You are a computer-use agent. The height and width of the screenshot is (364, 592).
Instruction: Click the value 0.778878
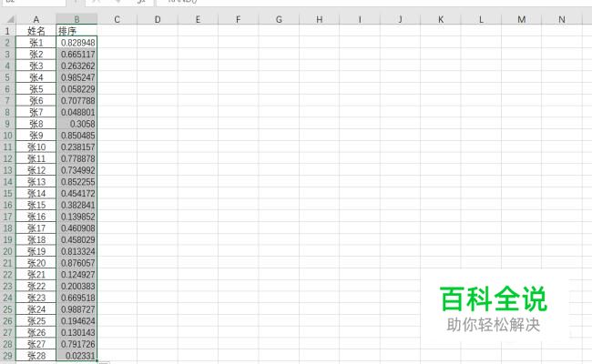click(77, 158)
